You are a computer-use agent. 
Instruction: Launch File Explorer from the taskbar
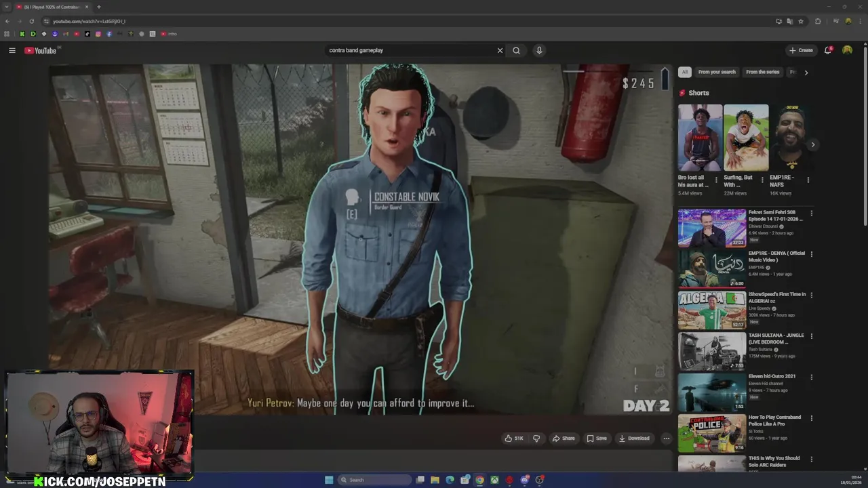(x=435, y=480)
